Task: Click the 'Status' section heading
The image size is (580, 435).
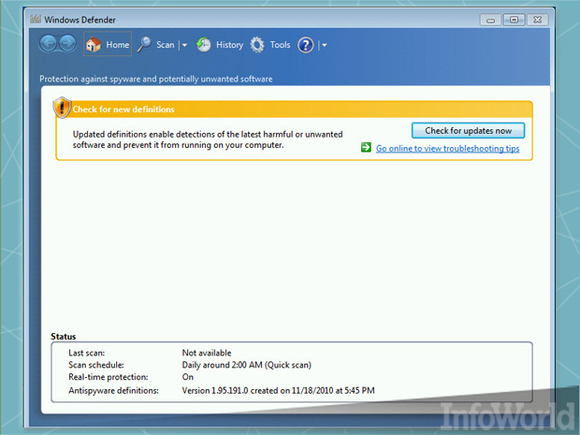Action: 63,336
